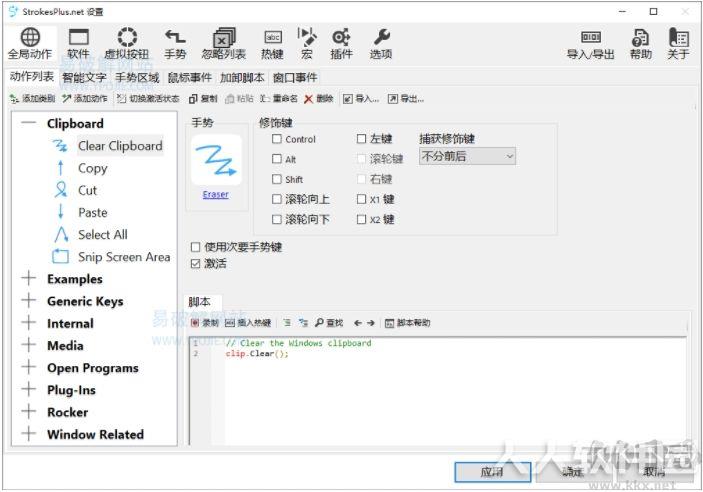This screenshot has height=492, width=703.
Task: Uncheck the 激活 active checkbox
Action: point(195,264)
